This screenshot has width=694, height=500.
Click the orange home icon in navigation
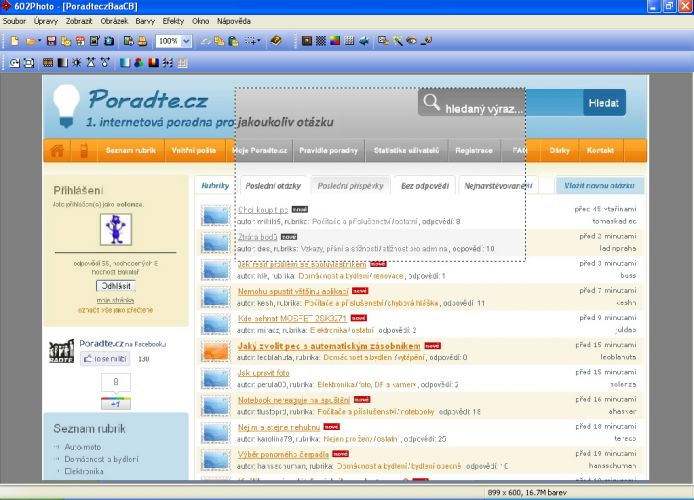(x=57, y=150)
